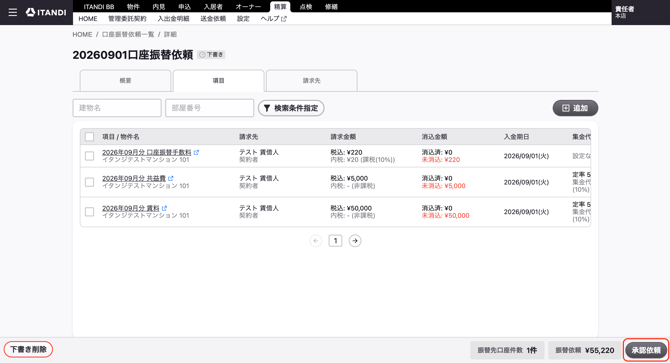Check the 共益費 row checkbox
The image size is (670, 363).
tap(89, 182)
